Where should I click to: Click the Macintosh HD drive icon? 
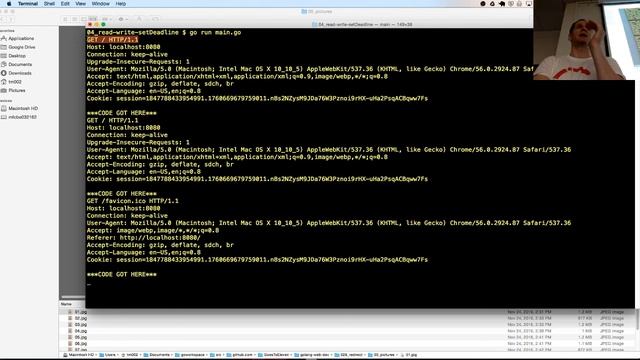click(x=4, y=109)
